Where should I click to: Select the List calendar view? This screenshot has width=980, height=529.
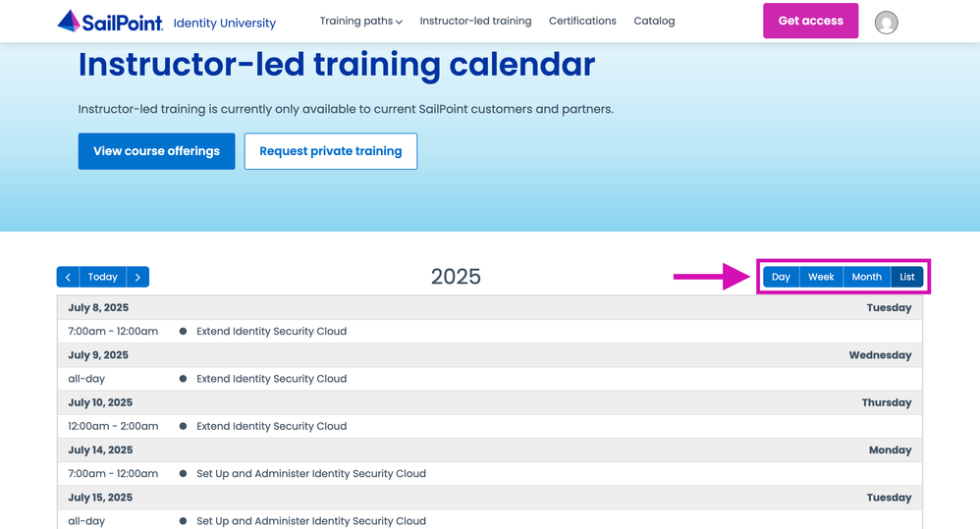tap(907, 277)
